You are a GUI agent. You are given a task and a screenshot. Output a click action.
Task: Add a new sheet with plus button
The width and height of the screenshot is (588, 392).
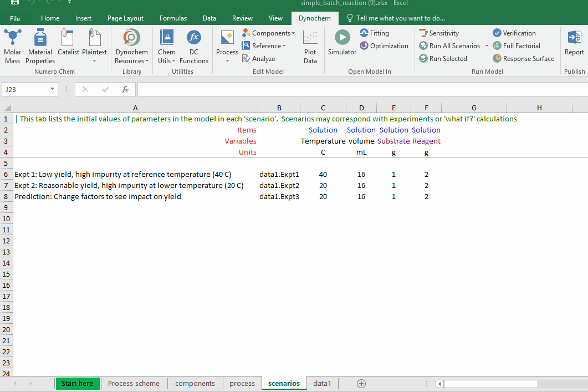(x=361, y=384)
